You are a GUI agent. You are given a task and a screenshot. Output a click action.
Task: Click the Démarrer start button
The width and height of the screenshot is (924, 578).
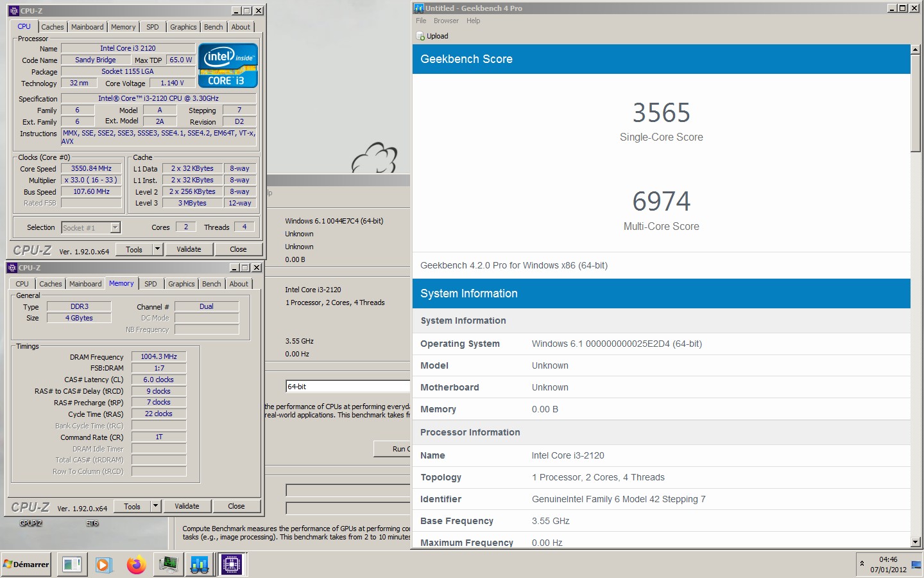(26, 565)
